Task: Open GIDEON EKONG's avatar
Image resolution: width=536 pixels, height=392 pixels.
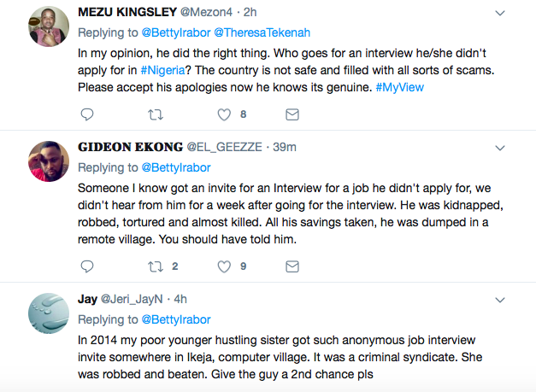Action: click(49, 161)
